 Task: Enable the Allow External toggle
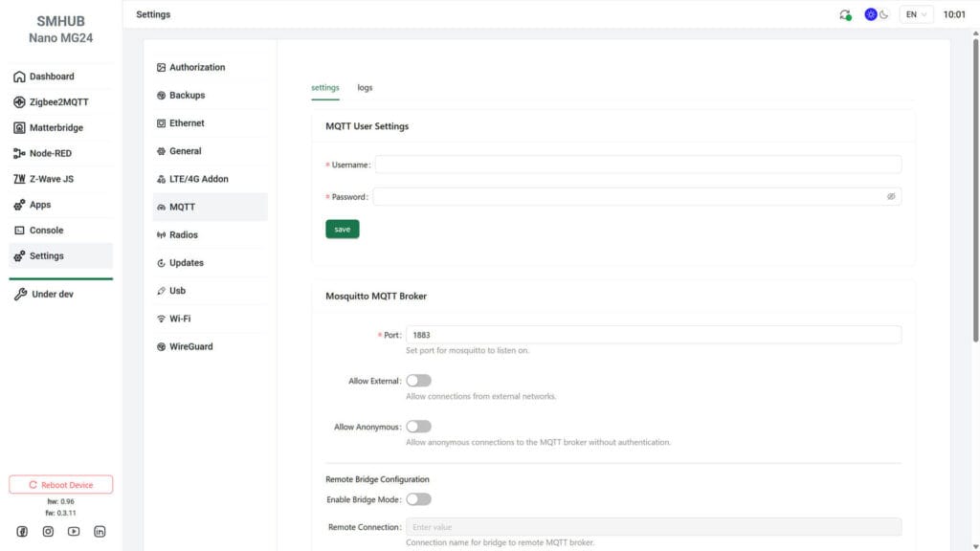(418, 380)
